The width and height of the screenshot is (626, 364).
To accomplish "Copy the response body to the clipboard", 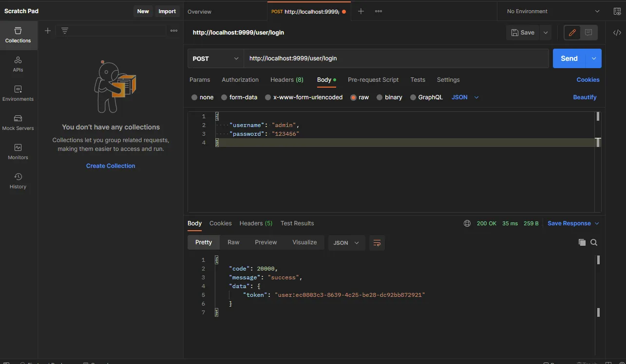I will coord(582,242).
